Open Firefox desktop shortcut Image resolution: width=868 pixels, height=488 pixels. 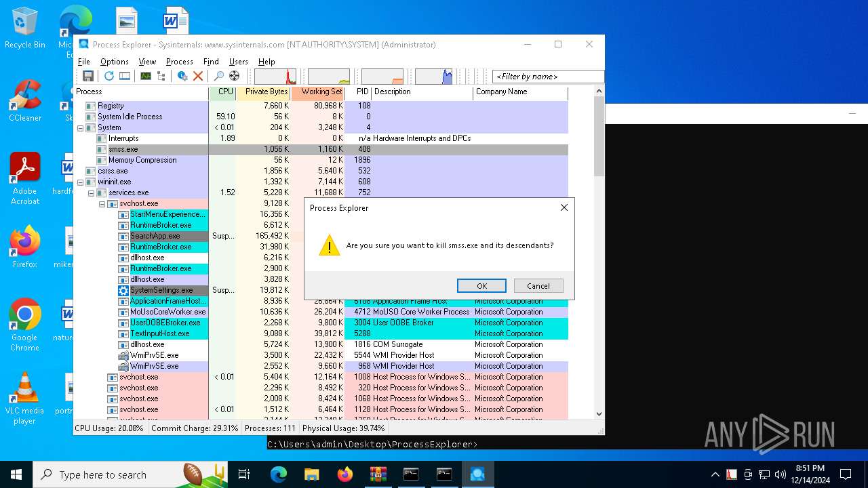(25, 247)
